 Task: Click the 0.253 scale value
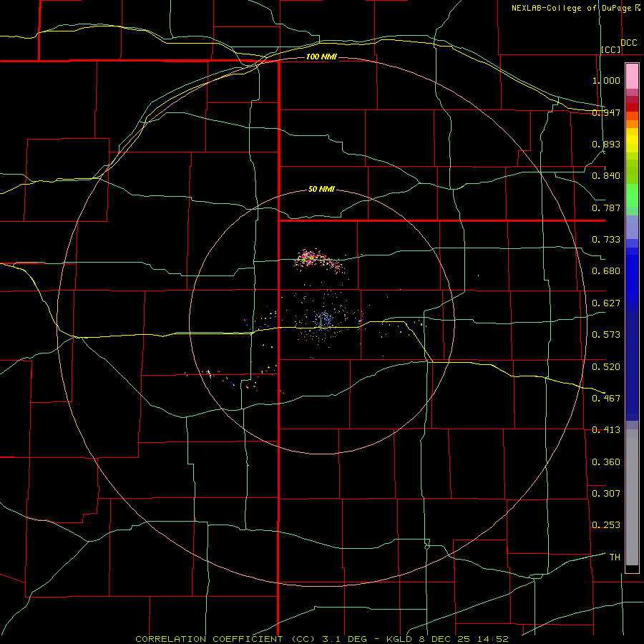click(x=606, y=525)
